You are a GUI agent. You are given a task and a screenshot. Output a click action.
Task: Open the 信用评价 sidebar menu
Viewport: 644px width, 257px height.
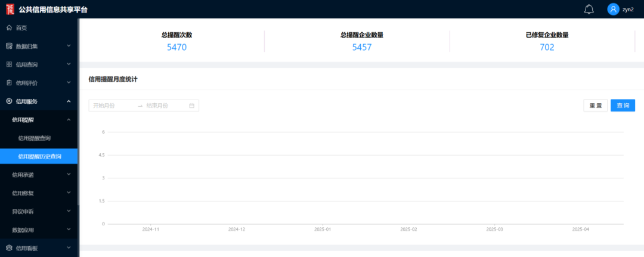click(27, 83)
